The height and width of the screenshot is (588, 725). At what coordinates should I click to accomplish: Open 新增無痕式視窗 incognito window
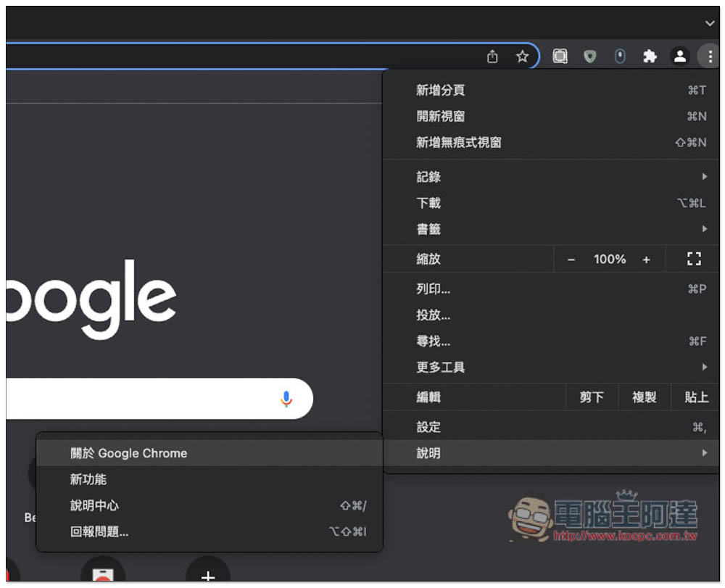pyautogui.click(x=552, y=142)
